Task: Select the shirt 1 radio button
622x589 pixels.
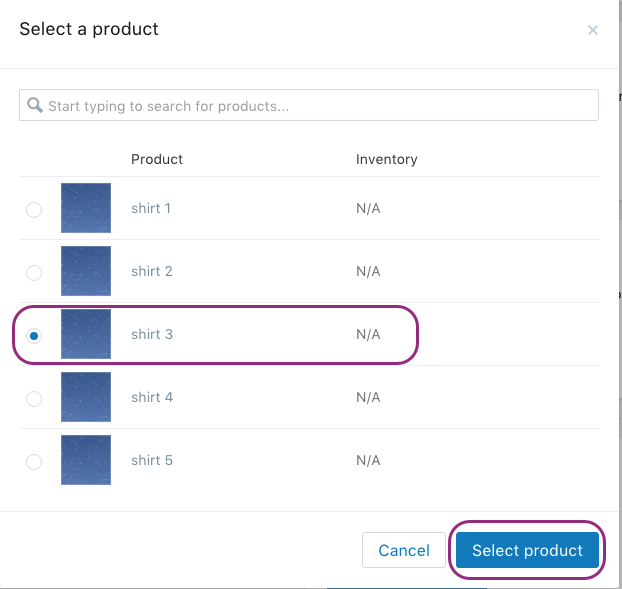Action: click(x=34, y=209)
